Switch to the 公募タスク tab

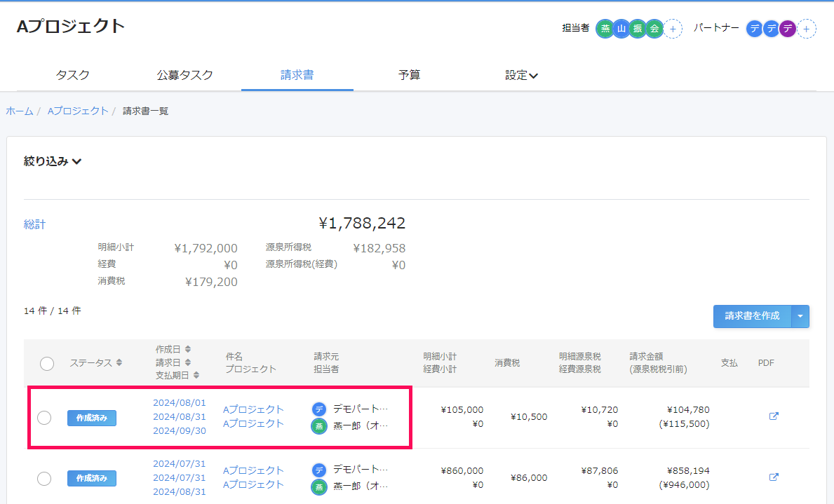coord(185,75)
